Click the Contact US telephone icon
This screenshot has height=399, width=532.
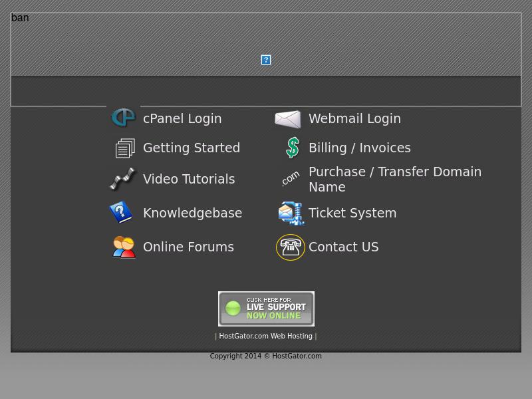click(x=291, y=247)
